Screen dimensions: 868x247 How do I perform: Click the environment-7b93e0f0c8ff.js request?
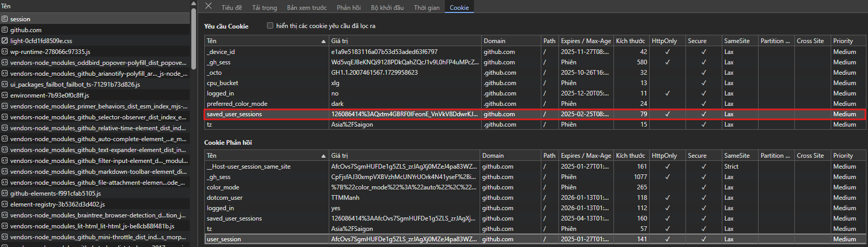[49, 95]
